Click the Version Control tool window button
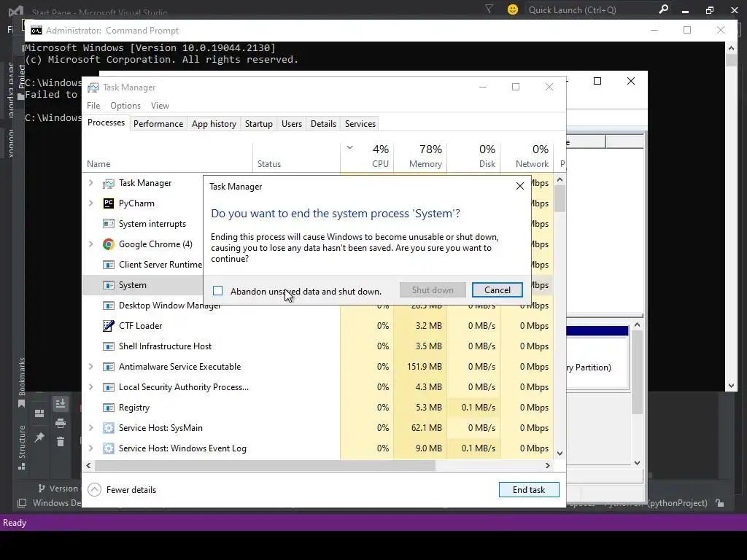Image resolution: width=747 pixels, height=560 pixels. coord(58,488)
